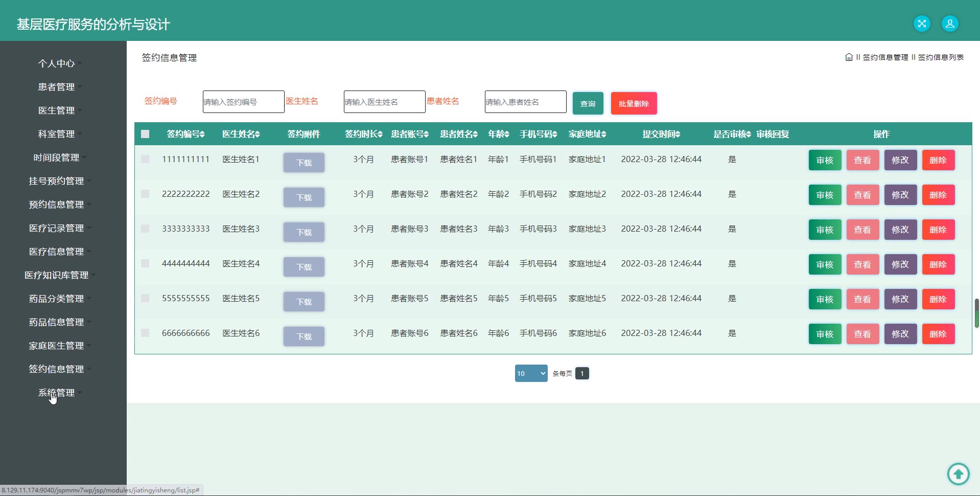The image size is (980, 496).
Task: Click 查看 for row 2222222222
Action: (x=862, y=195)
